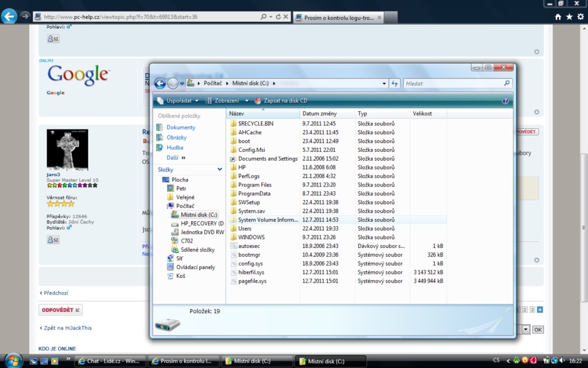Click the ODPOVĚDĚT reply button
The width and height of the screenshot is (588, 368).
pos(61,310)
